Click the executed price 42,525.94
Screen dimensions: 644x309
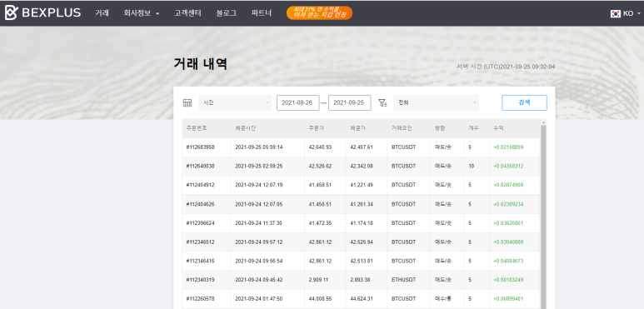[362, 242]
